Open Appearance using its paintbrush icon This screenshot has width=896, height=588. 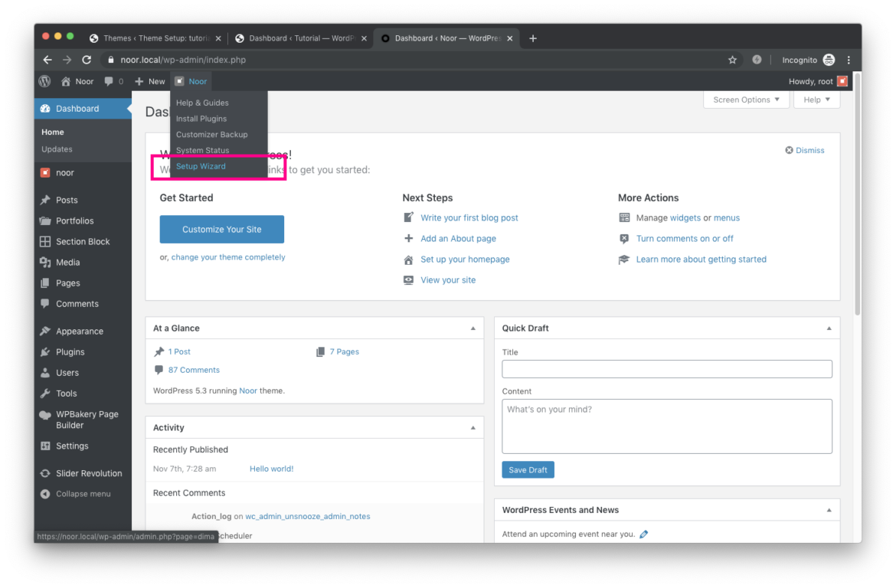[44, 331]
